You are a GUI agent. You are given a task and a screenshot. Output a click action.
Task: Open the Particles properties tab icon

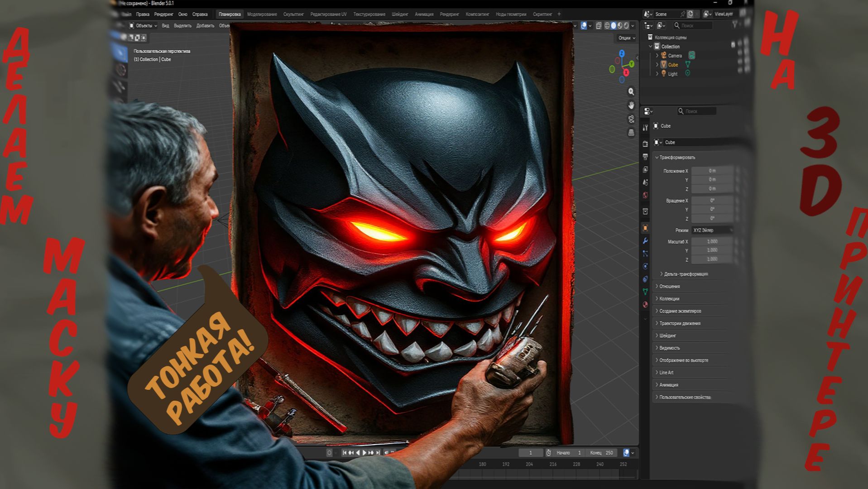[x=645, y=254]
